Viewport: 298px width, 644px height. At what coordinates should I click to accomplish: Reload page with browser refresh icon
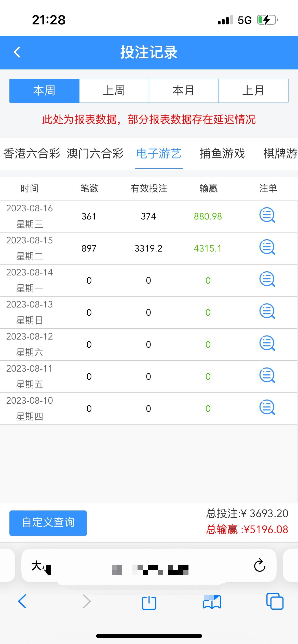[x=260, y=566]
